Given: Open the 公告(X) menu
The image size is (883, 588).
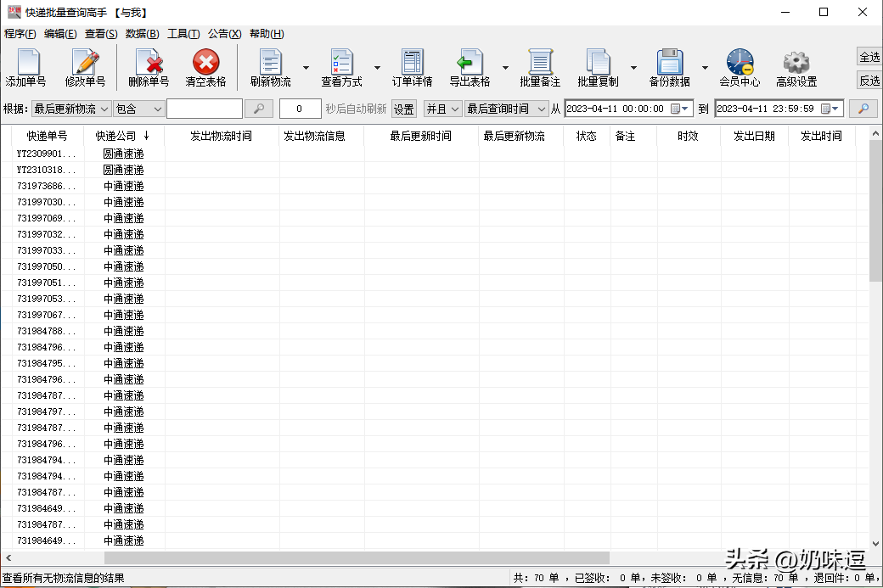Looking at the screenshot, I should [224, 34].
